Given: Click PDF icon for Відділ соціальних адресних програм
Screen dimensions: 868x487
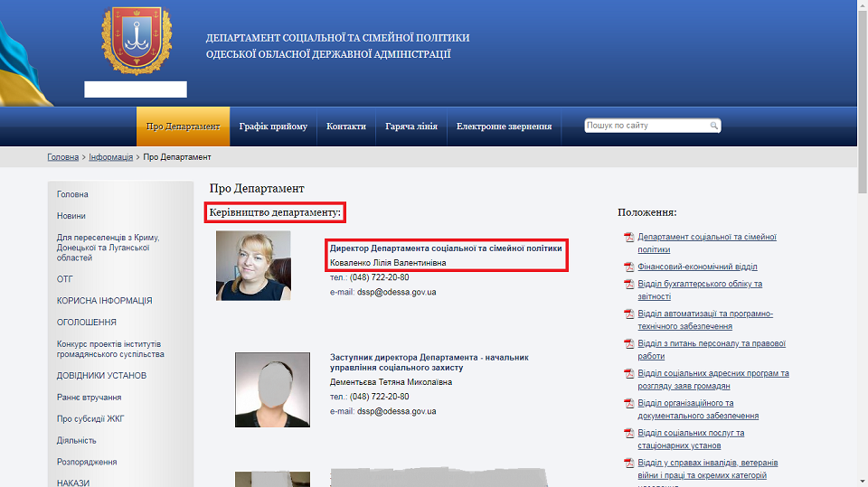Looking at the screenshot, I should pos(629,374).
